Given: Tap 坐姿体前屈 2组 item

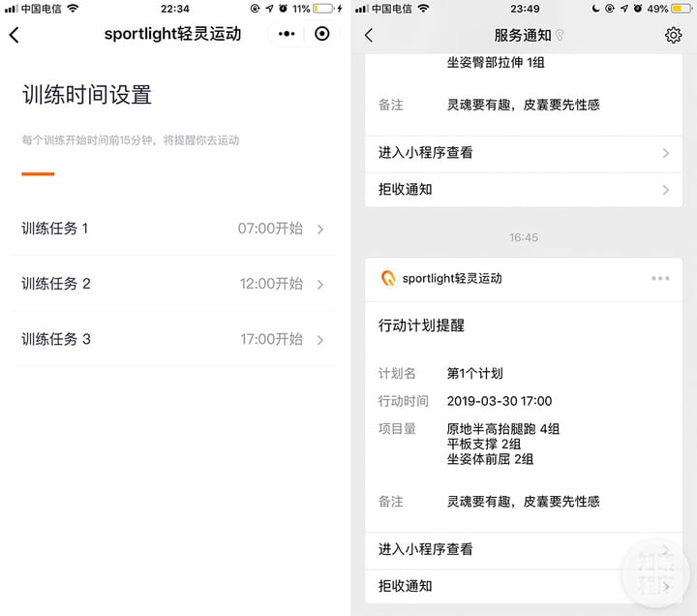Looking at the screenshot, I should click(x=490, y=459).
